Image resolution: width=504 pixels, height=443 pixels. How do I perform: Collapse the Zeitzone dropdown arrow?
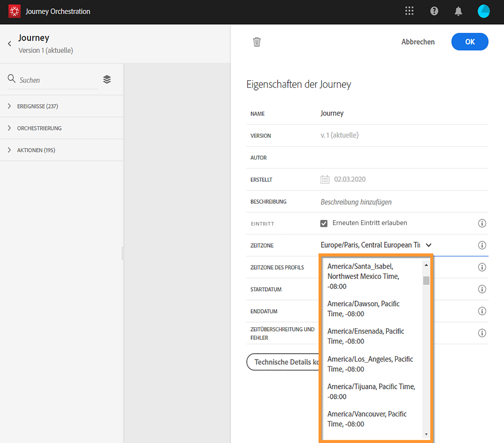coord(429,245)
